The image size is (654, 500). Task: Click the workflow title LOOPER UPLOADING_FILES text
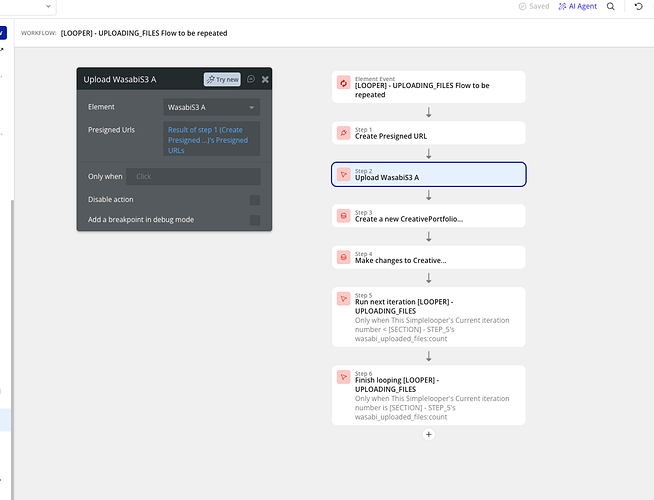[x=144, y=33]
